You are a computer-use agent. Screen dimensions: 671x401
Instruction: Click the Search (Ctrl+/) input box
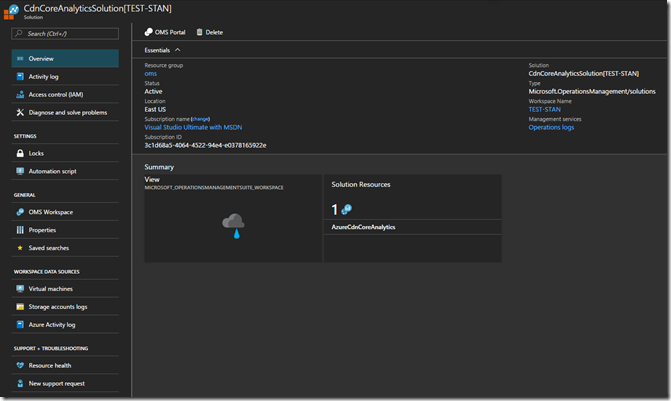tap(65, 34)
